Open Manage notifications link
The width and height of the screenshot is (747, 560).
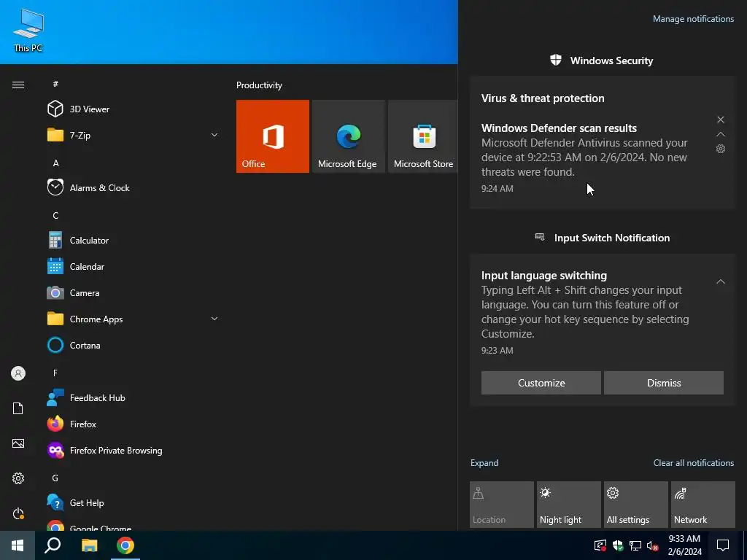[693, 19]
